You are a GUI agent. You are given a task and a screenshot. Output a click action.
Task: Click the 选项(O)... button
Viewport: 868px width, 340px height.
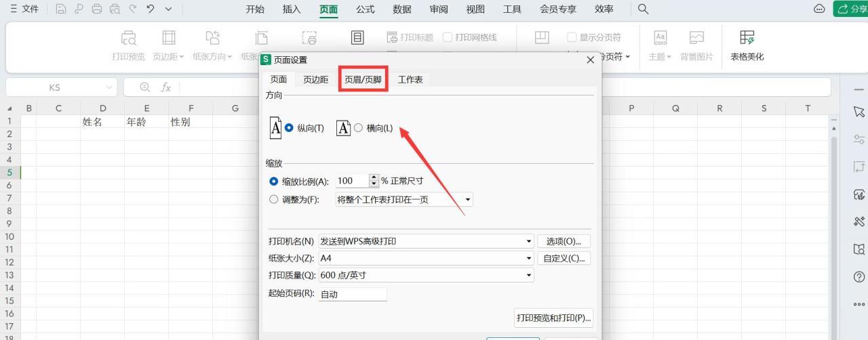(564, 241)
